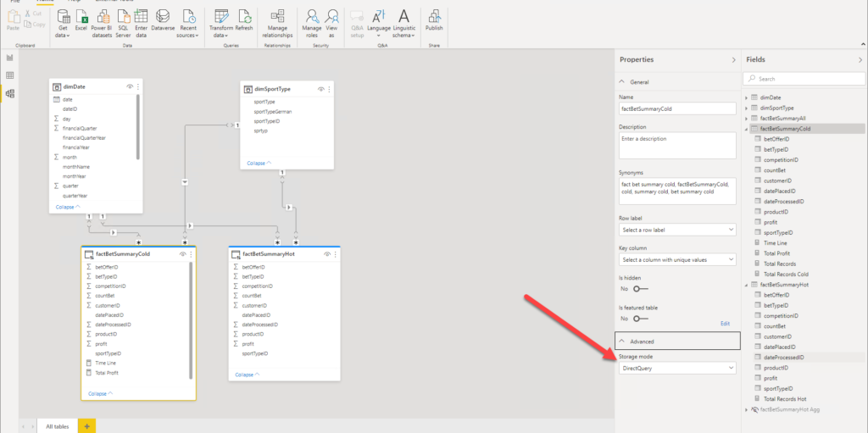Select Total Records Cold measure in Fields

coord(786,274)
